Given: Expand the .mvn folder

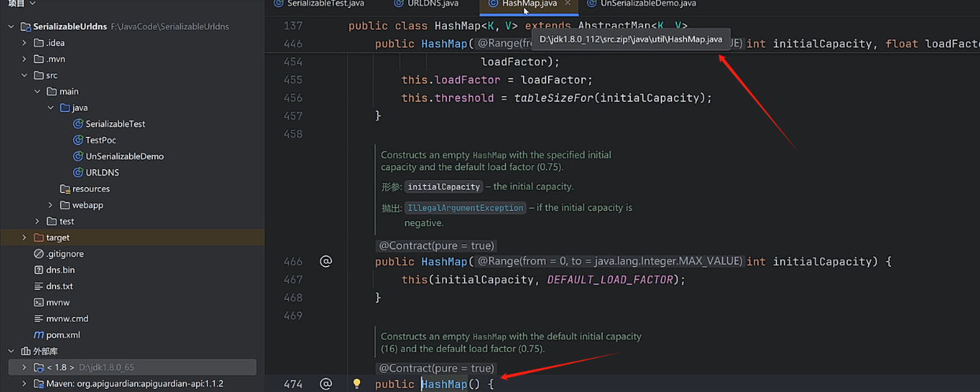Looking at the screenshot, I should (24, 59).
